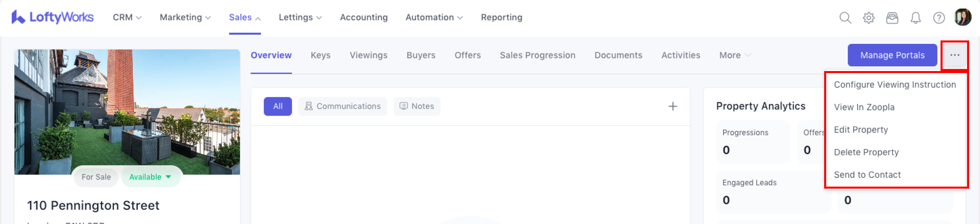Click the property photo thumbnail

click(127, 110)
